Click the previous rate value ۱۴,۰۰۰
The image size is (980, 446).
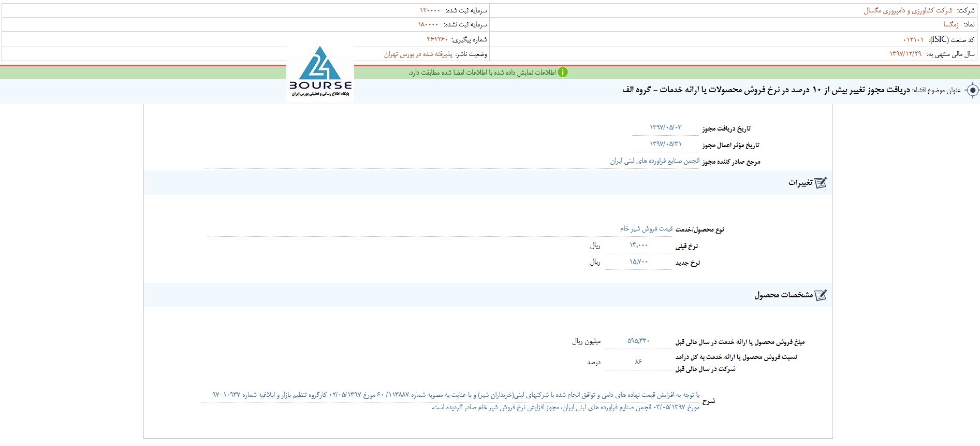tap(638, 245)
